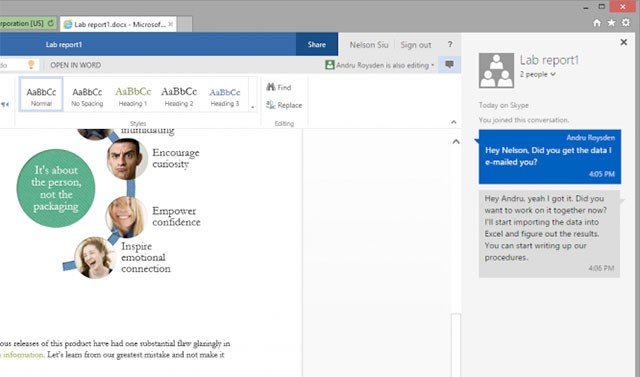This screenshot has height=377, width=640.
Task: Close the chat side panel
Action: pyautogui.click(x=624, y=42)
